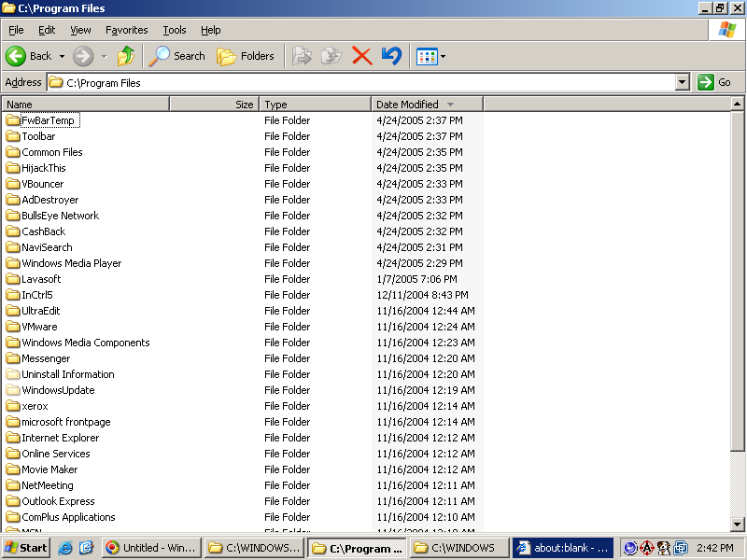Image resolution: width=747 pixels, height=560 pixels.
Task: Select the VBouncer folder name
Action: 42,184
